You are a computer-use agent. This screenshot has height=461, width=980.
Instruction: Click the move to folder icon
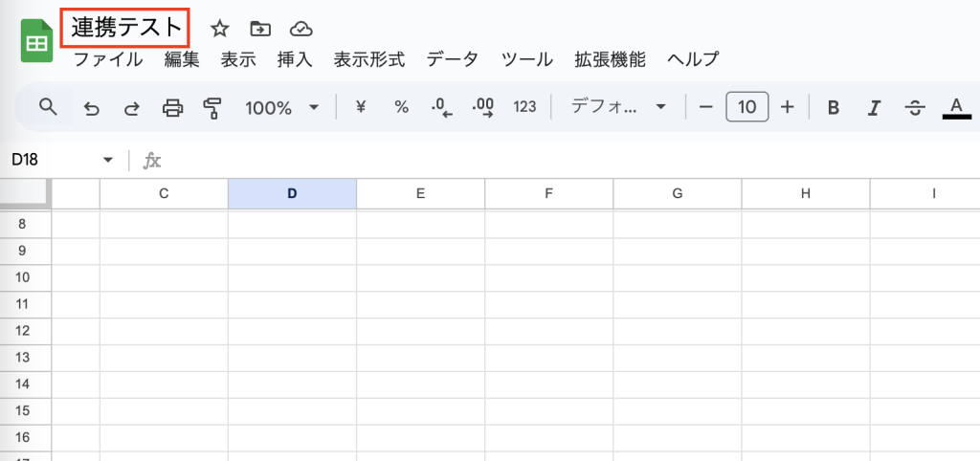pos(259,29)
